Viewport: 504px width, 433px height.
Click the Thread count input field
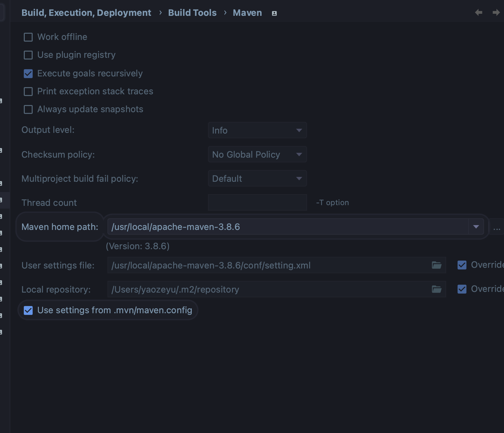[x=258, y=202]
